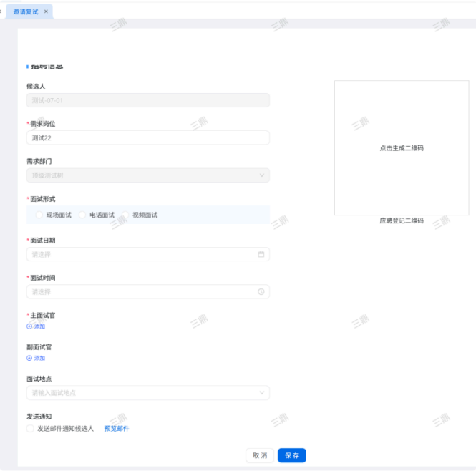The image size is (476, 471).
Task: Click 点击生成二维码 to generate QR code
Action: 401,148
